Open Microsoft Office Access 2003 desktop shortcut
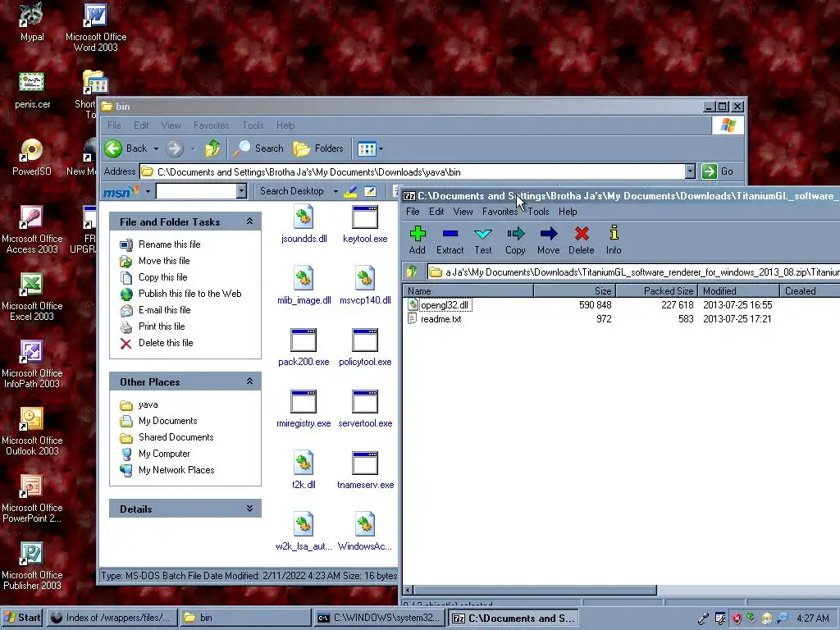The height and width of the screenshot is (630, 840). point(32,230)
